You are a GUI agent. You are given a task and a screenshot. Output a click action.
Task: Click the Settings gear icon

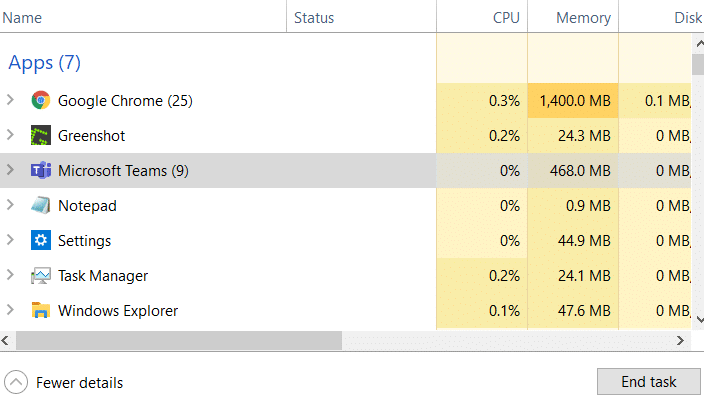41,240
